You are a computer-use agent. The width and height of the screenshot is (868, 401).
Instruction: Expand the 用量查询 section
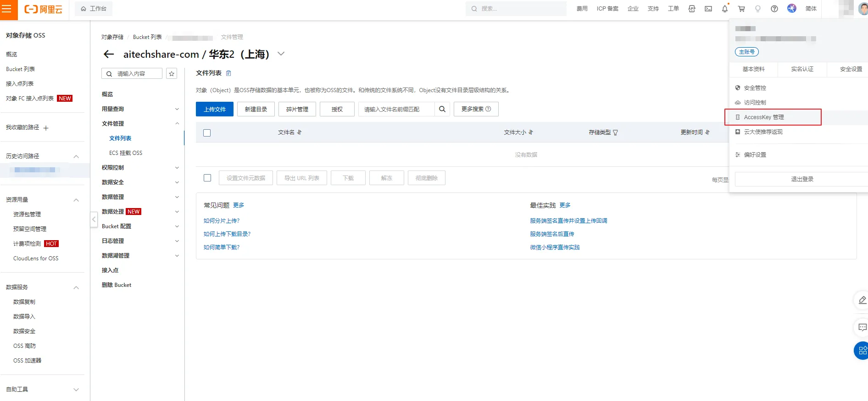point(177,109)
